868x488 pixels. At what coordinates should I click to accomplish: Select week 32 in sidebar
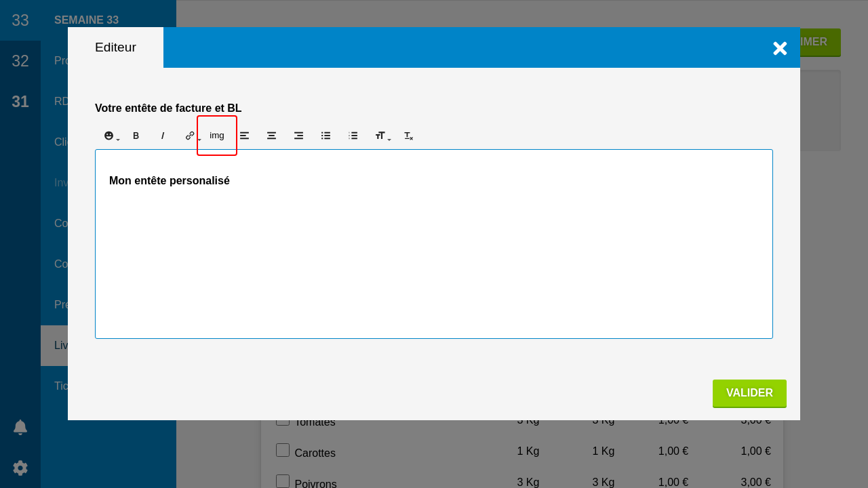point(20,61)
